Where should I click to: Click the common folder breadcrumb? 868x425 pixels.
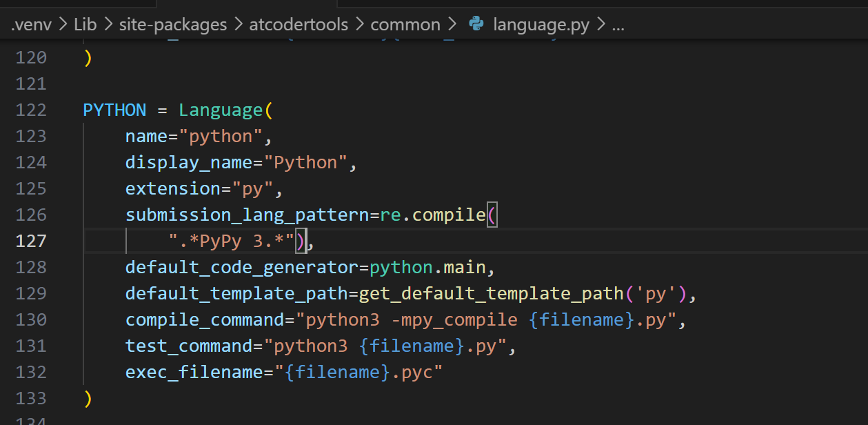pyautogui.click(x=405, y=24)
